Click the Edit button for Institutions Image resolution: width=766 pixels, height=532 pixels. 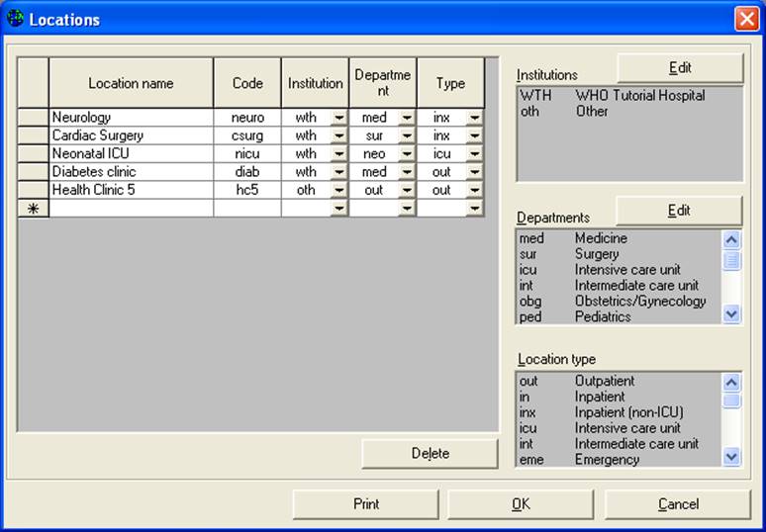pos(680,68)
